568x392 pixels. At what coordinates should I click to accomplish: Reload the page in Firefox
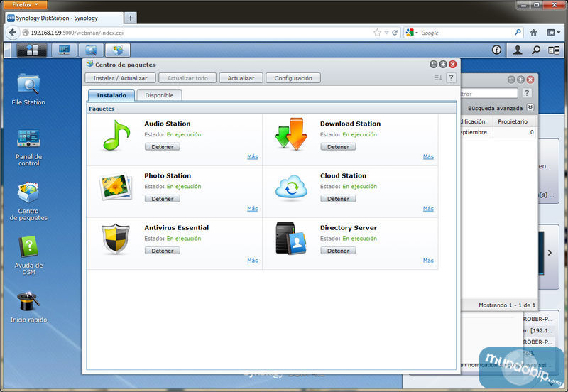coord(395,33)
